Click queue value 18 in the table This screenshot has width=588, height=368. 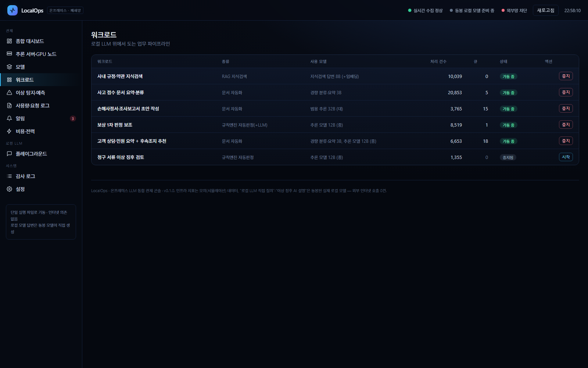pyautogui.click(x=485, y=141)
